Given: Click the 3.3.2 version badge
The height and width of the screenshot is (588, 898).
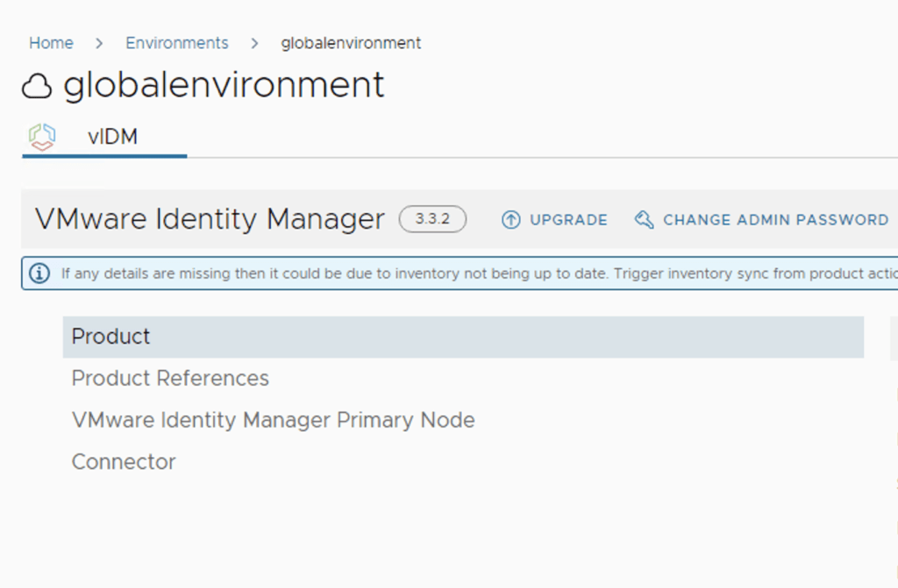Looking at the screenshot, I should 432,219.
